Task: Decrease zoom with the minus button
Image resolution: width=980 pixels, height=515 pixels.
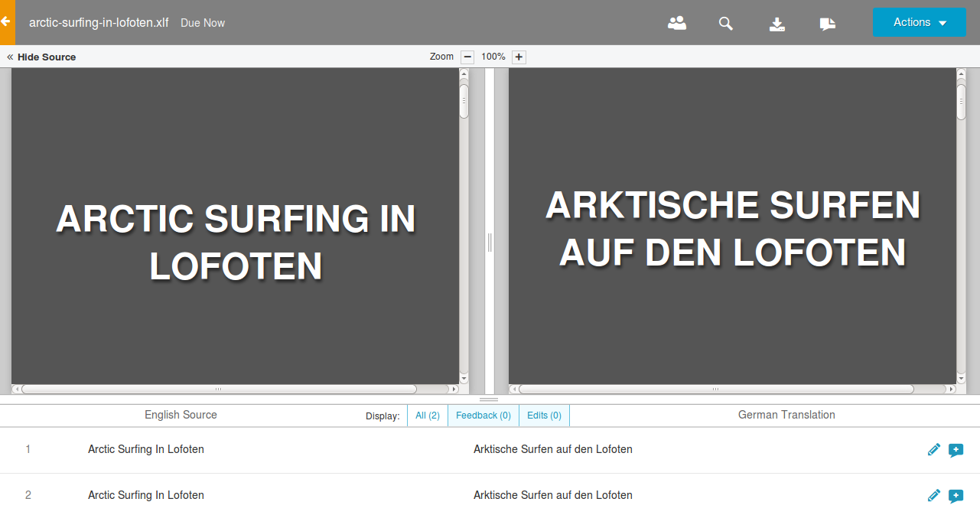Action: coord(467,57)
